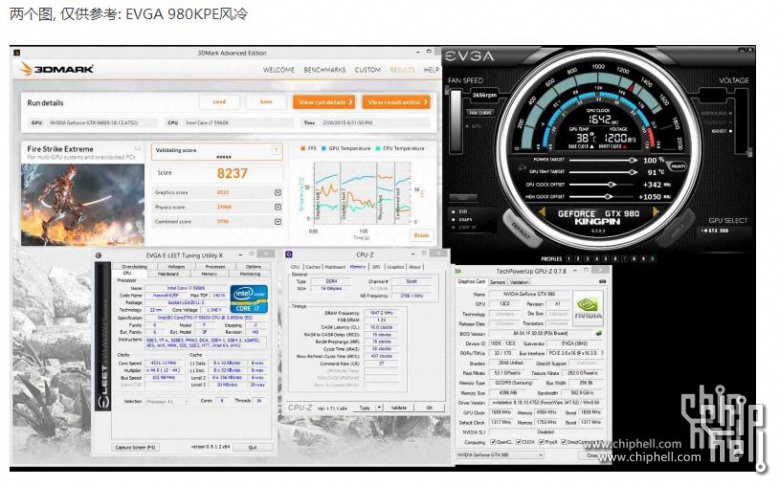This screenshot has height=486, width=779.
Task: Switch to the Monitoring tab in E-LEET
Action: pos(250,274)
